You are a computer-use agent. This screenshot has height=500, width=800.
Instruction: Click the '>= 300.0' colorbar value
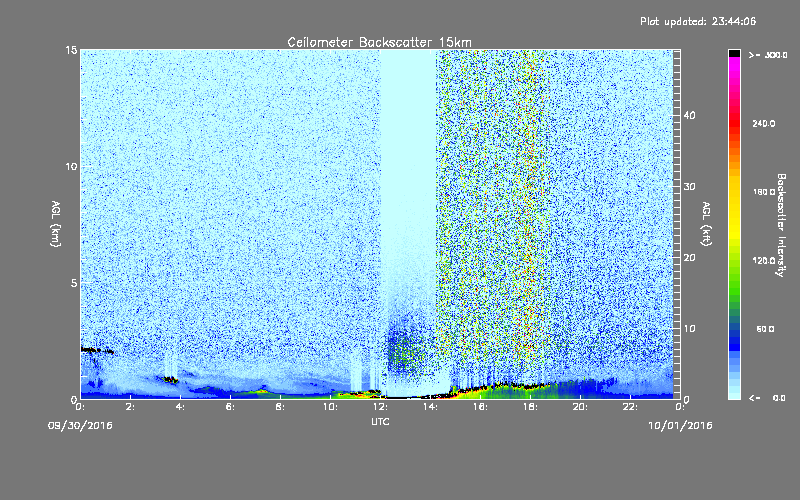[768, 55]
